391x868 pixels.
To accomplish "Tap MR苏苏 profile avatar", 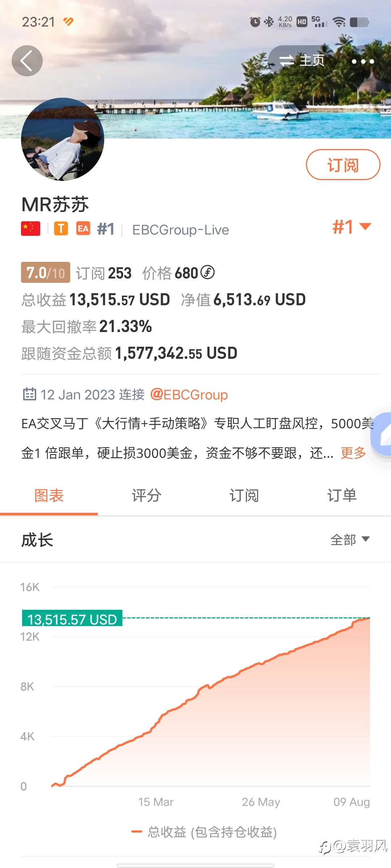I will pos(63,139).
